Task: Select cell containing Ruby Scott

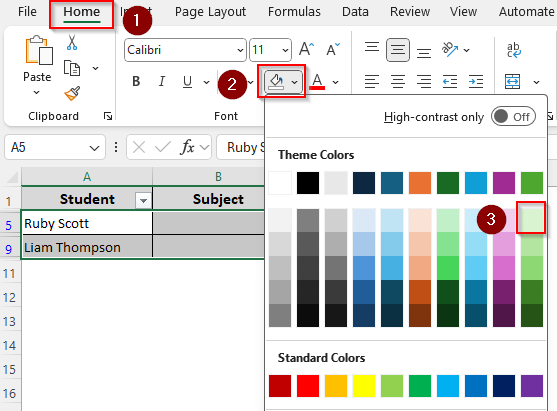Action: point(87,223)
